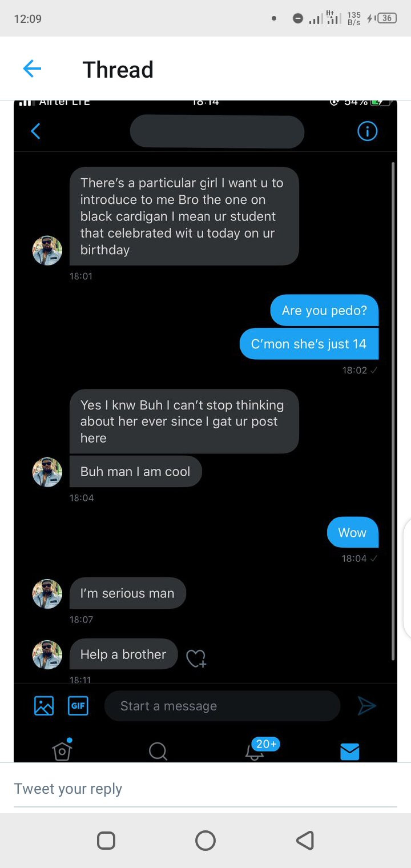The image size is (411, 868).
Task: Go back from the Thread view
Action: (x=32, y=69)
